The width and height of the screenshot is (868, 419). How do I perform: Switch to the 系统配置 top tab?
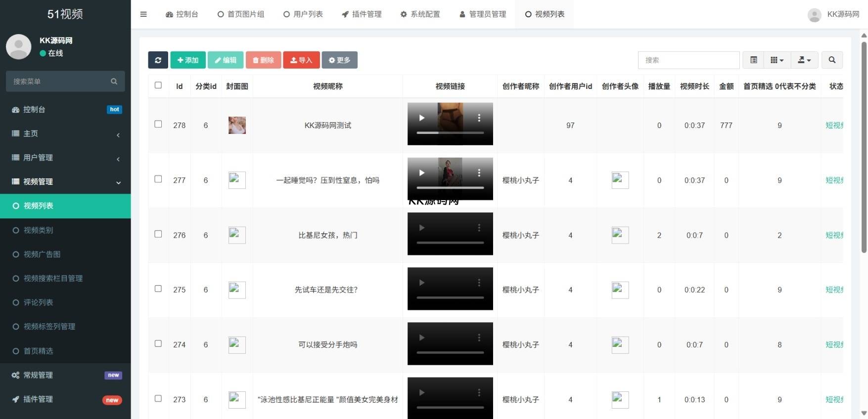(x=420, y=14)
